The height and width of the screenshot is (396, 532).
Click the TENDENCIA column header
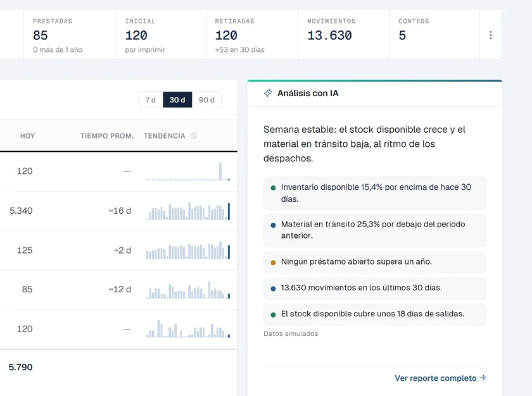coord(165,136)
